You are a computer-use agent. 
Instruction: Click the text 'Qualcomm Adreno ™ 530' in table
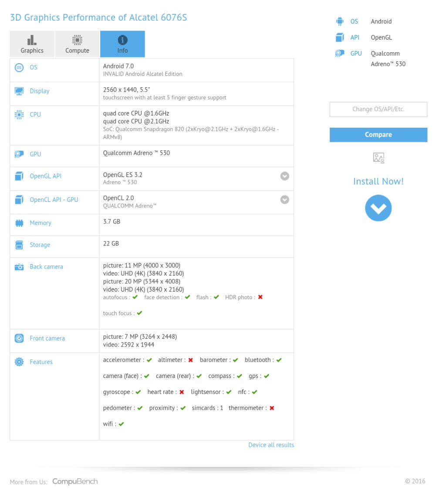click(x=136, y=153)
